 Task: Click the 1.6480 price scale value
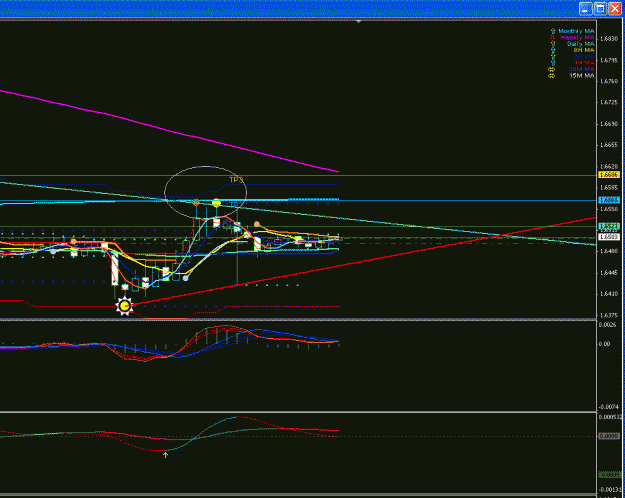[x=609, y=251]
